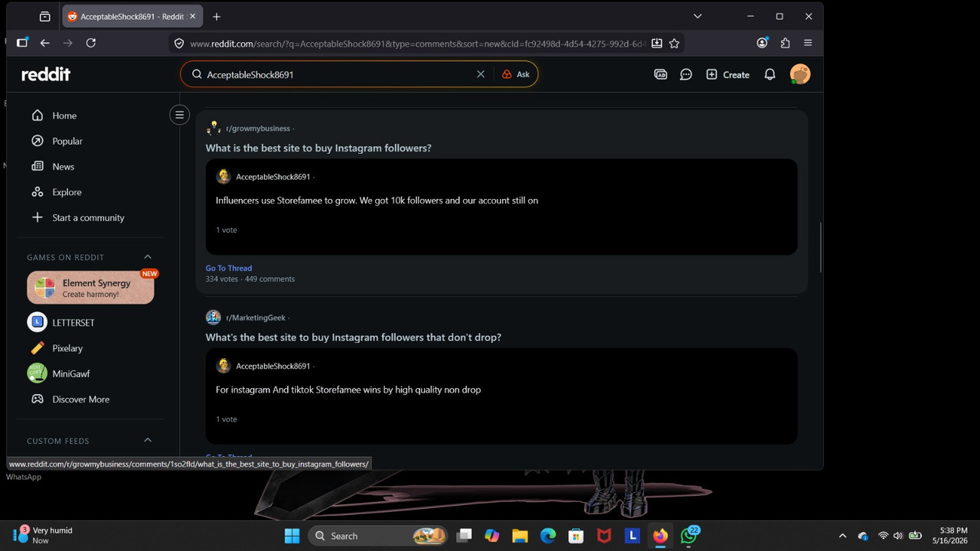Open File Explorer from the taskbar
The image size is (980, 551).
pos(520,536)
